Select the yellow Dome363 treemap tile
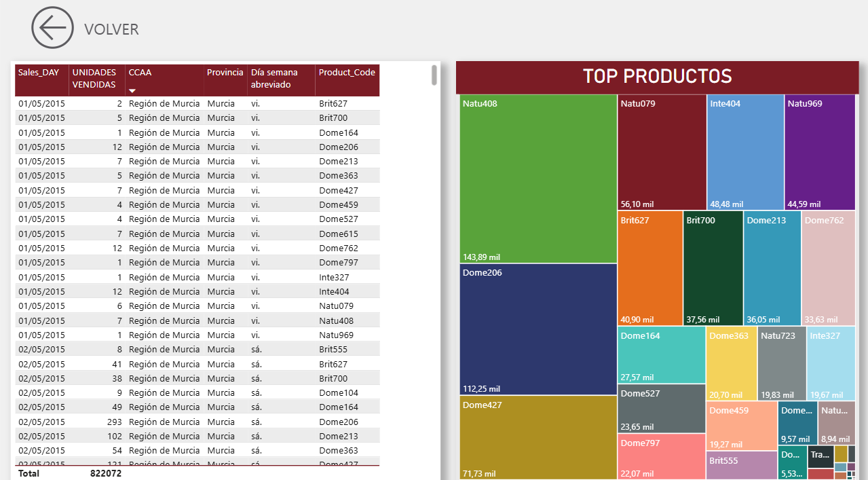Viewport: 868px width, 480px height. tap(731, 363)
